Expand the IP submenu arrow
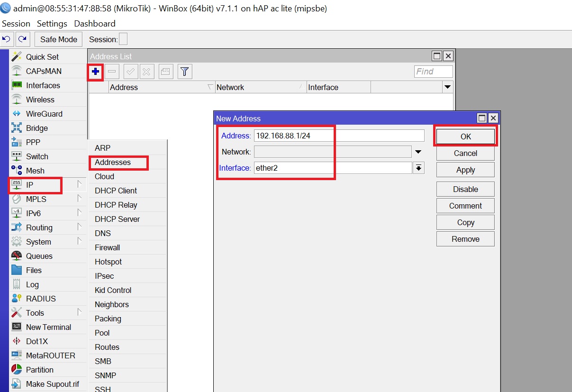572x392 pixels. (x=80, y=184)
